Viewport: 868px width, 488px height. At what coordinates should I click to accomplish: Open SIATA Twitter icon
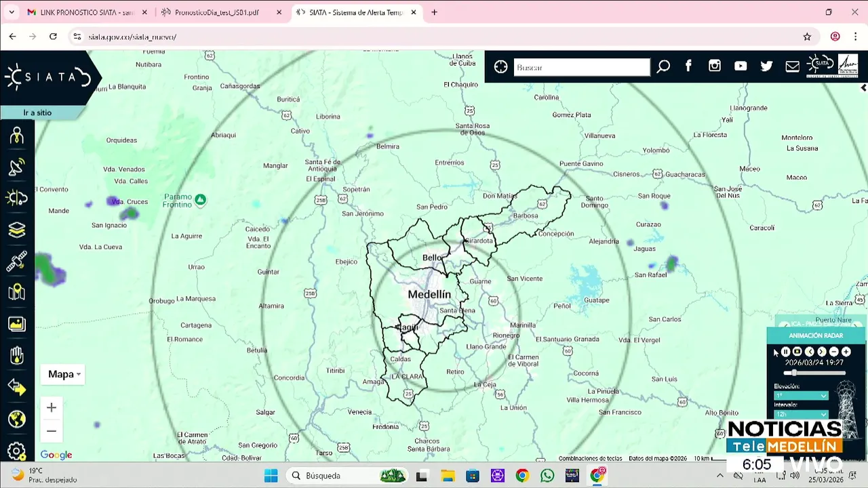[766, 66]
